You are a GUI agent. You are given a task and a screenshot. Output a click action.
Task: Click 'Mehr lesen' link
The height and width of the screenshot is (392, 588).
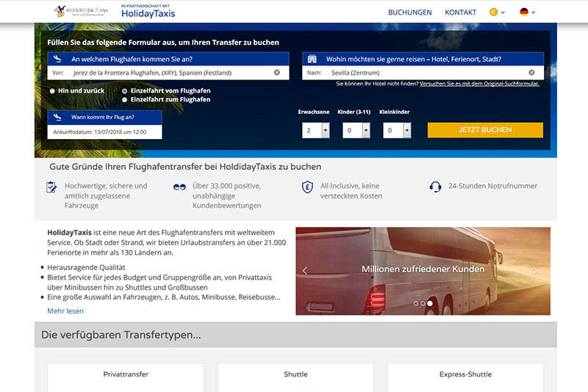tap(65, 311)
